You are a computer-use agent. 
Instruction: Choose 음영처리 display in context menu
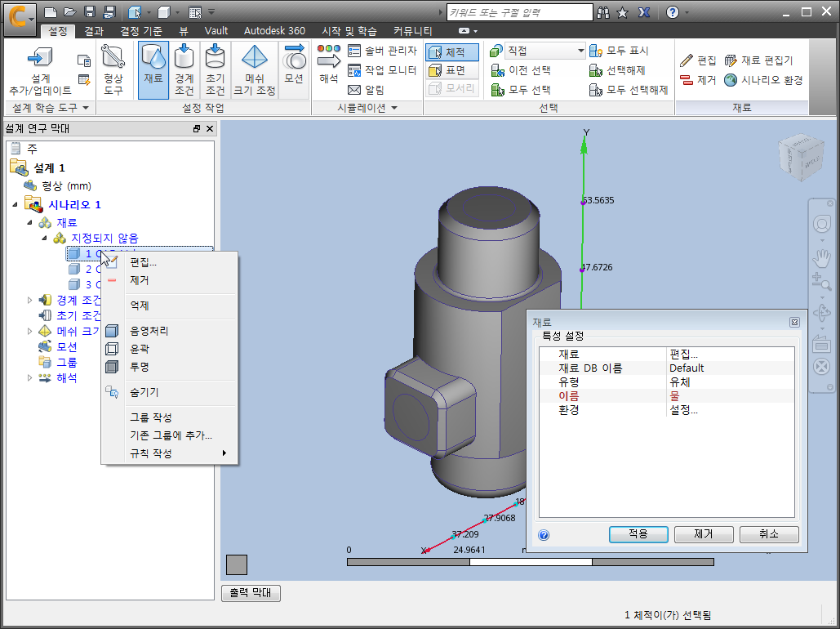pyautogui.click(x=149, y=331)
